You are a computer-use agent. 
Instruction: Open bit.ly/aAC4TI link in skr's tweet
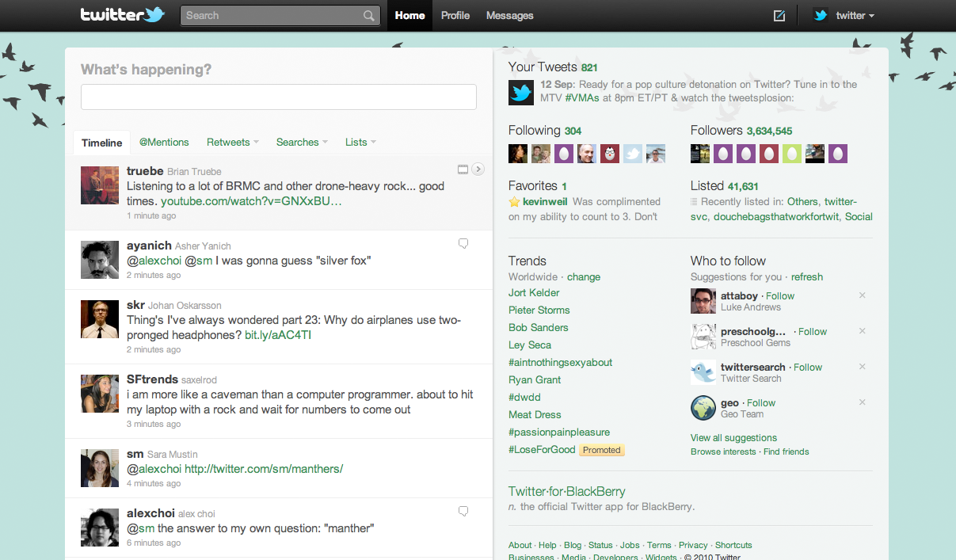(278, 335)
